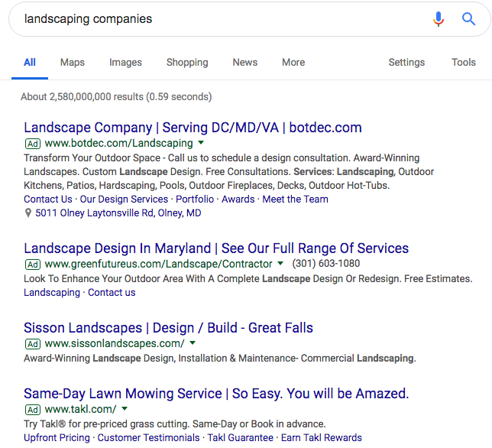Click the Ad badge next to www.botdec.com
Image resolution: width=492 pixels, height=448 pixels.
coord(33,144)
